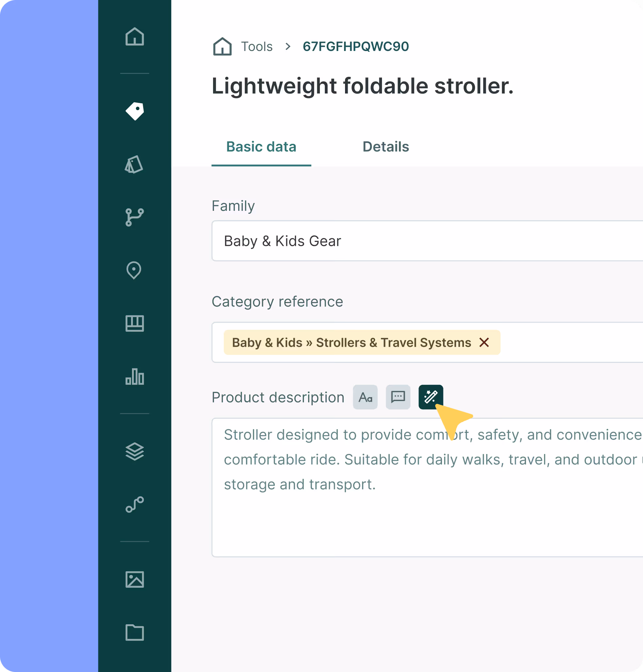
Task: Click the Aa text formatting button
Action: [x=365, y=397]
